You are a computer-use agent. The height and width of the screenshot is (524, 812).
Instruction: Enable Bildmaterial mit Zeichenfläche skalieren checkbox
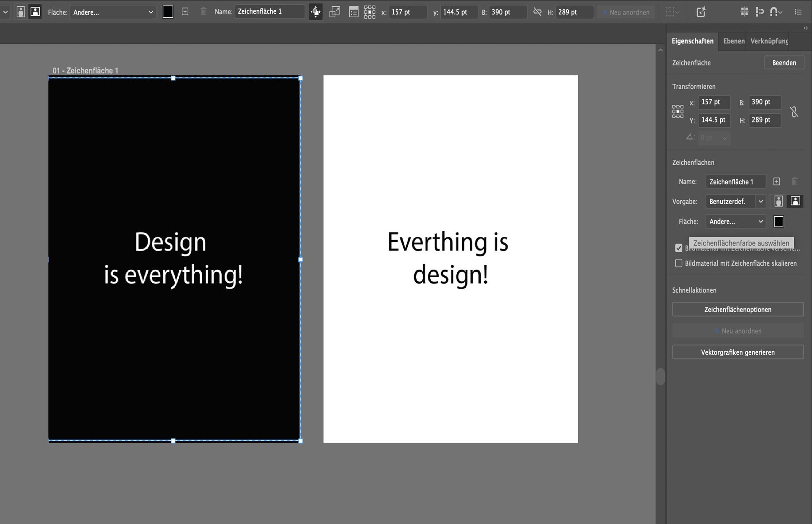click(679, 263)
